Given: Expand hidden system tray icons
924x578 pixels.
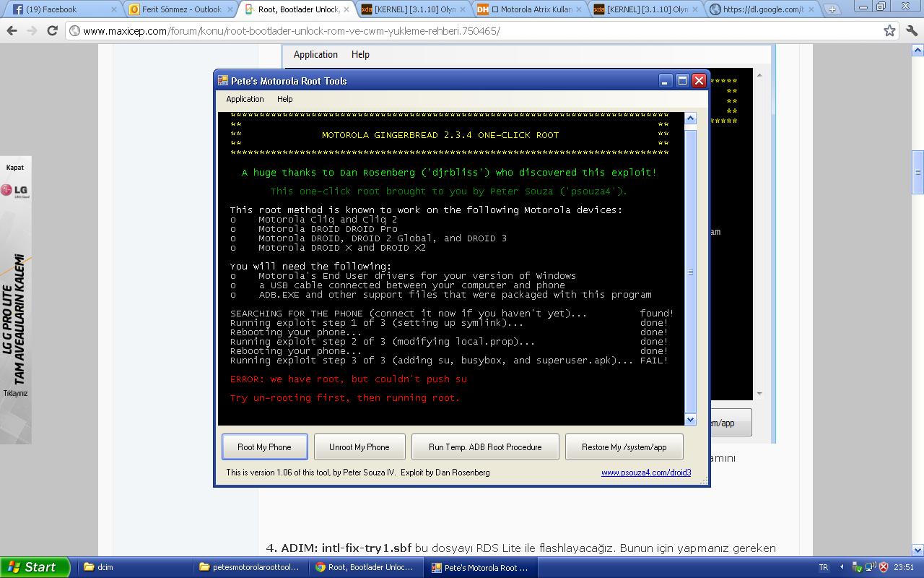Looking at the screenshot, I should (x=841, y=567).
